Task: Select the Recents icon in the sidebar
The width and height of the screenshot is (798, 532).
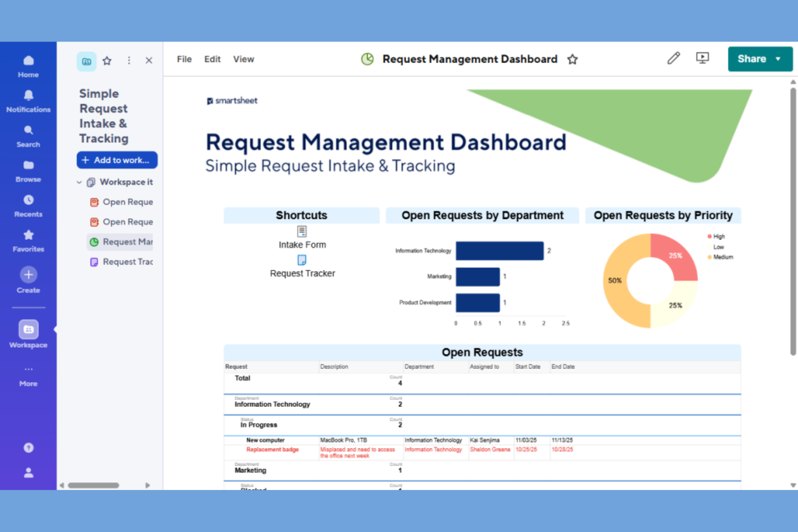Action: (28, 204)
